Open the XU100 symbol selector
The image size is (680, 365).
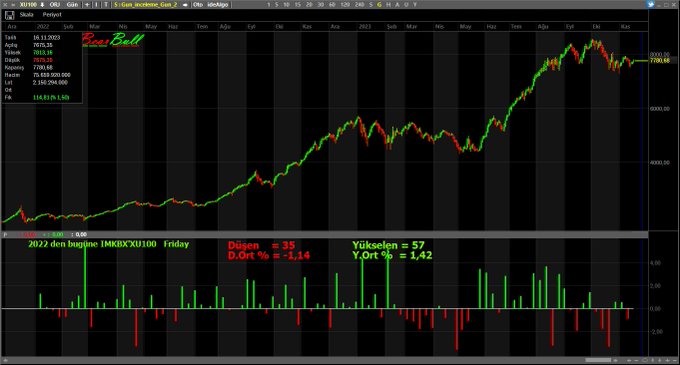point(28,4)
